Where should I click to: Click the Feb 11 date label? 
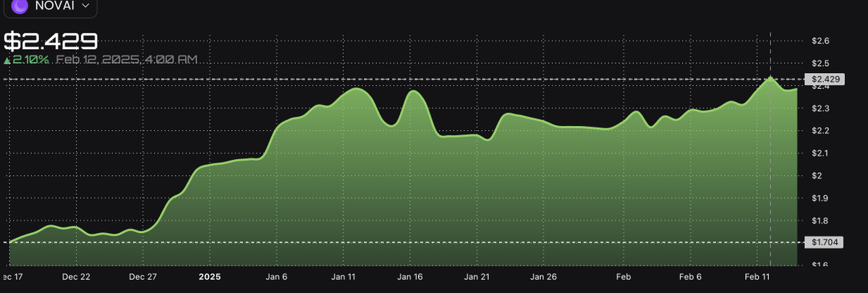(x=757, y=276)
